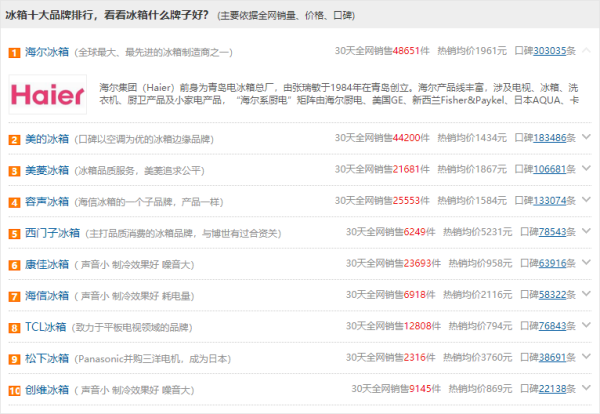Collapse the expanded 海尔冰箱 row chevron
Screen dimensions: 600x414
pos(585,50)
